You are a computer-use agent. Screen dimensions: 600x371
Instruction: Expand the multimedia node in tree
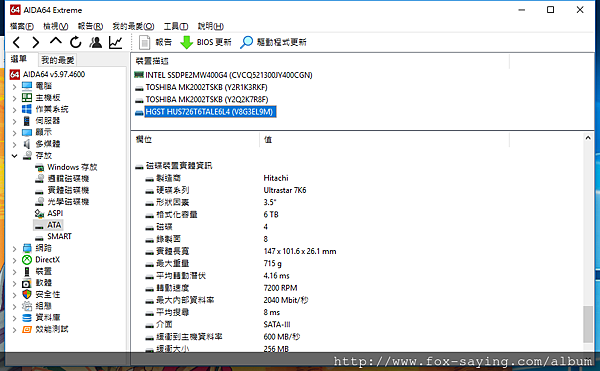14,144
